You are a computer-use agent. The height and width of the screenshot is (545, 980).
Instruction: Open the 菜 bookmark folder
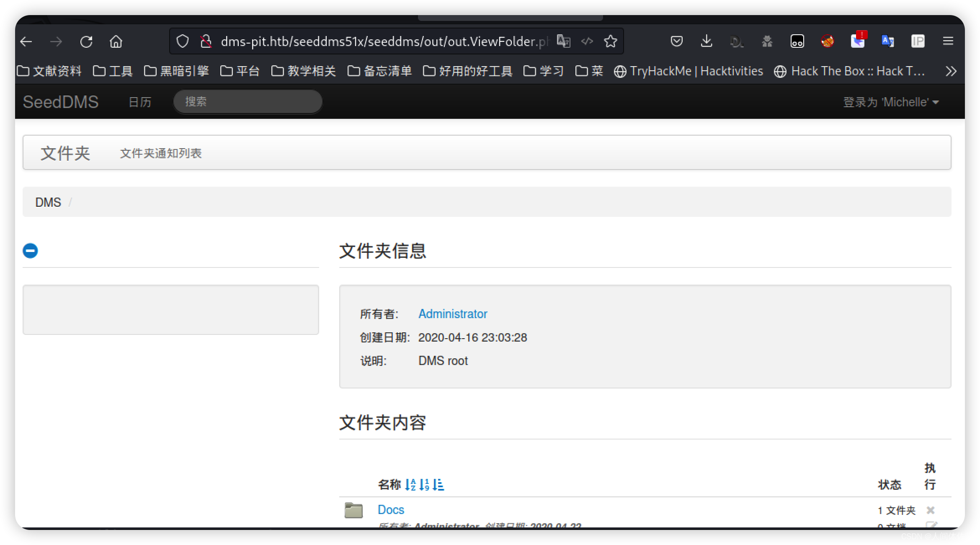[x=589, y=71]
